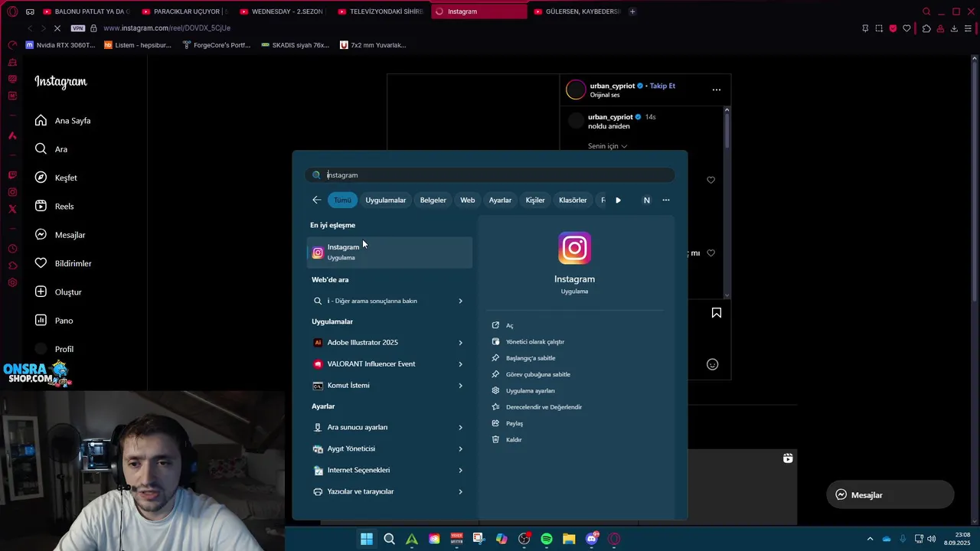Expand Adobe Illustrator 2025 result arrow
Screen dimensions: 980x551
tap(461, 343)
